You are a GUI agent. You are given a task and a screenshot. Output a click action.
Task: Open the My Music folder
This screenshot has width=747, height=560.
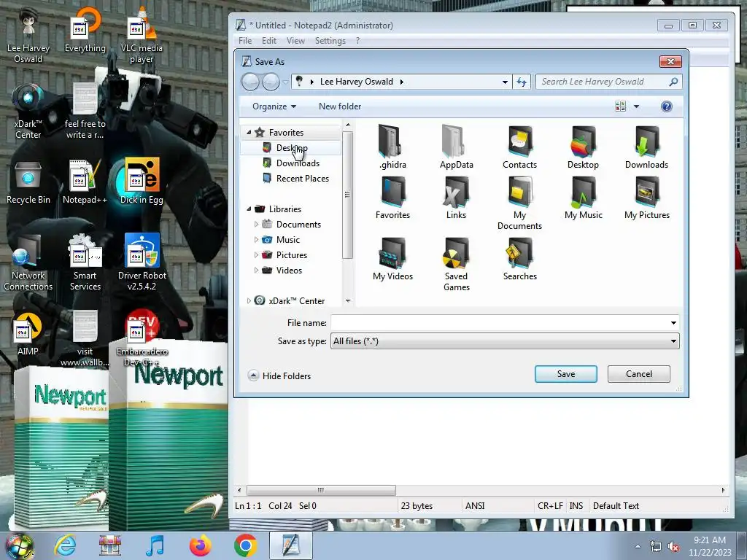(x=583, y=198)
